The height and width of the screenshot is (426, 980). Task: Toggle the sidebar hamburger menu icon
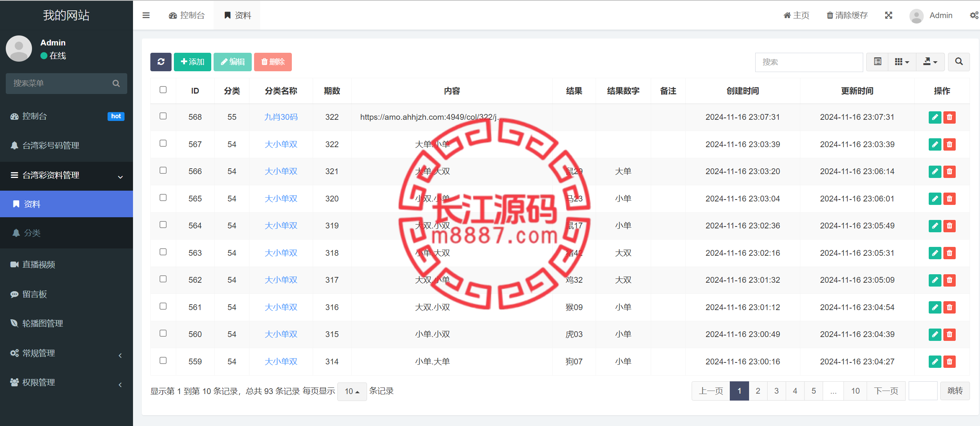(146, 15)
